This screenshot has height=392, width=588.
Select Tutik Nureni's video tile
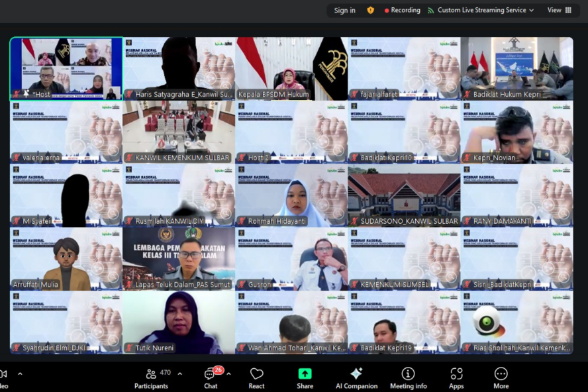[x=179, y=322]
